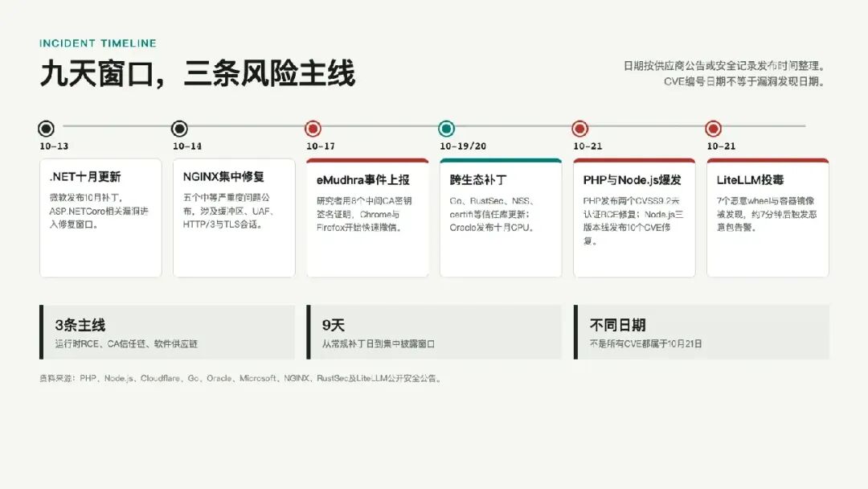This screenshot has width=868, height=489.
Task: Click the 不同日期 summary box
Action: click(702, 331)
